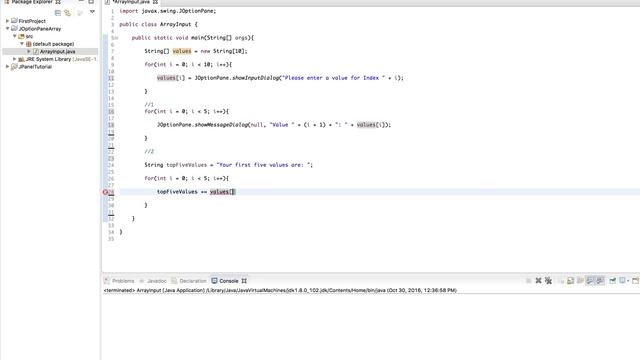
Task: Remove all terminated launches double X
Action: coord(549,280)
